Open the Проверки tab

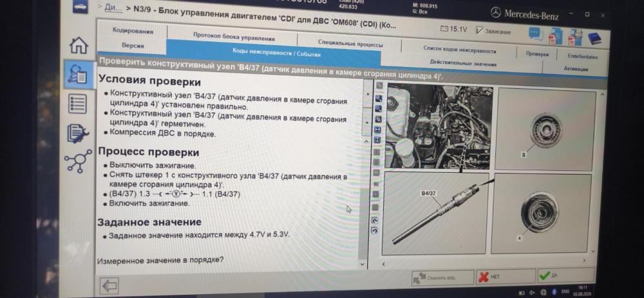pyautogui.click(x=537, y=54)
